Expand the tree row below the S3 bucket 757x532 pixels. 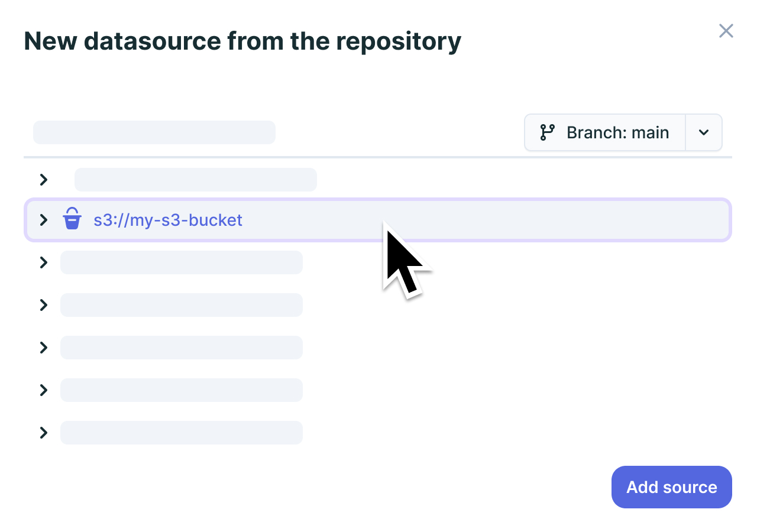43,262
